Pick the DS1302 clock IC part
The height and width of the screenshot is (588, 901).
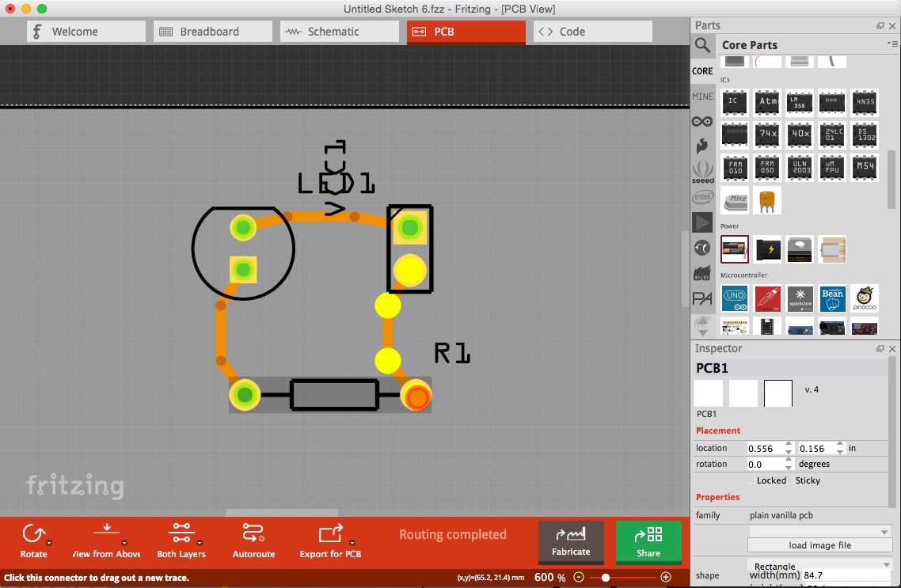865,135
